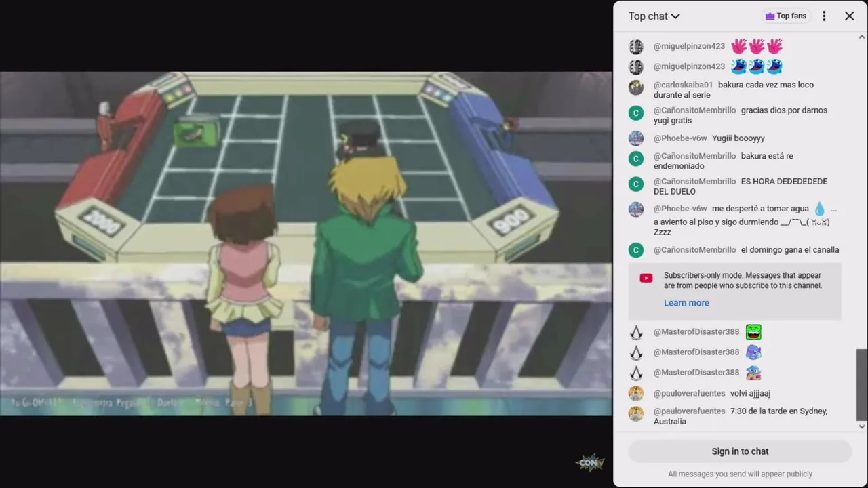Close the chat panel
This screenshot has height=488, width=868.
click(849, 16)
